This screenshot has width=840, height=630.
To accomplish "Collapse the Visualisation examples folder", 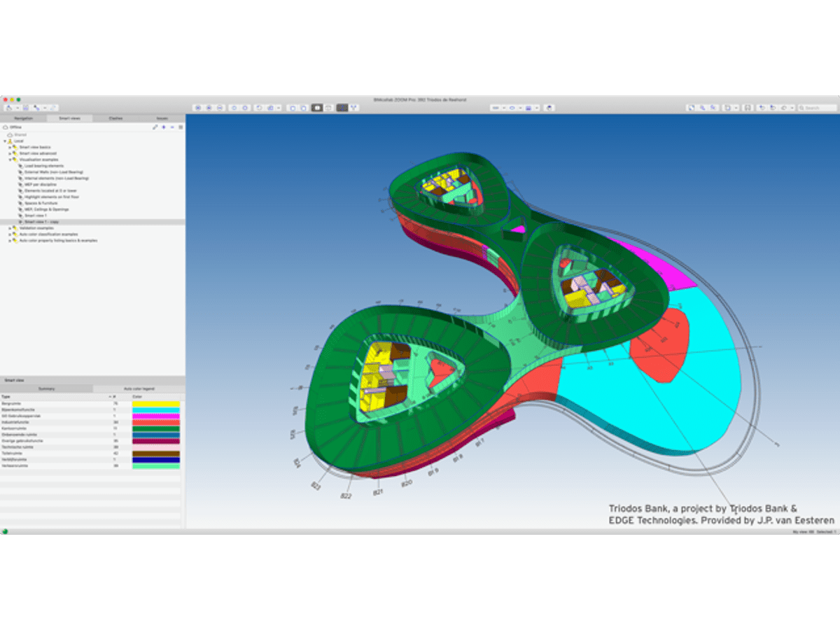I will click(10, 160).
